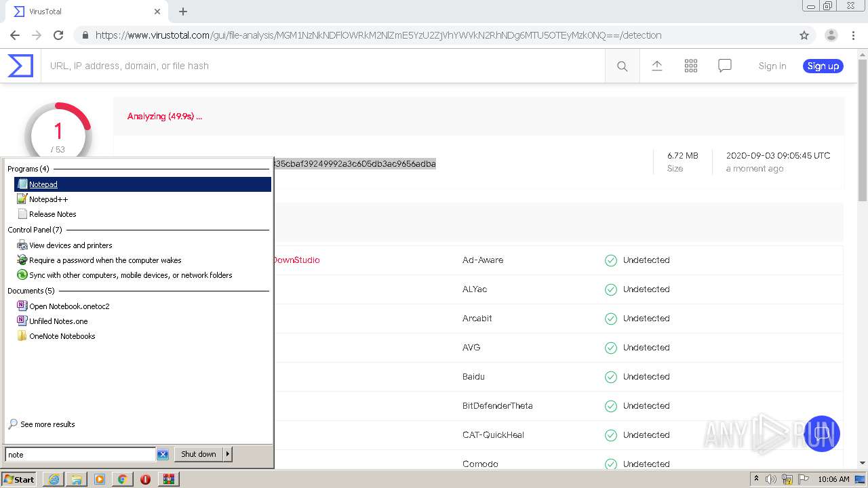This screenshot has height=488, width=868.
Task: Click the BitDefenderTheta engine name
Action: (498, 406)
